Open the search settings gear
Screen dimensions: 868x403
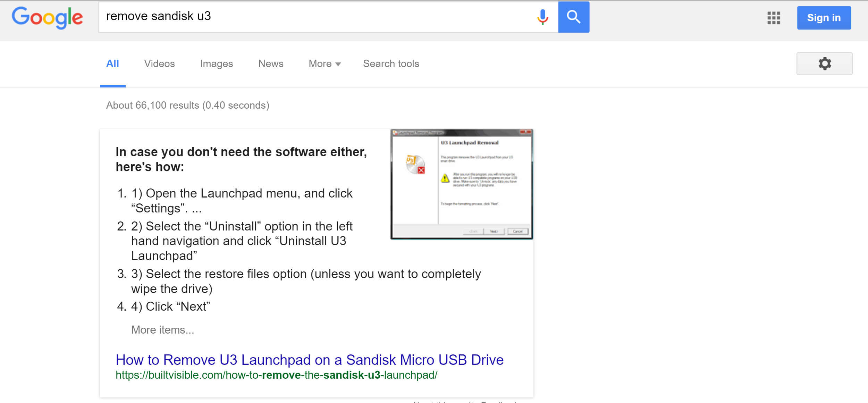(x=825, y=64)
